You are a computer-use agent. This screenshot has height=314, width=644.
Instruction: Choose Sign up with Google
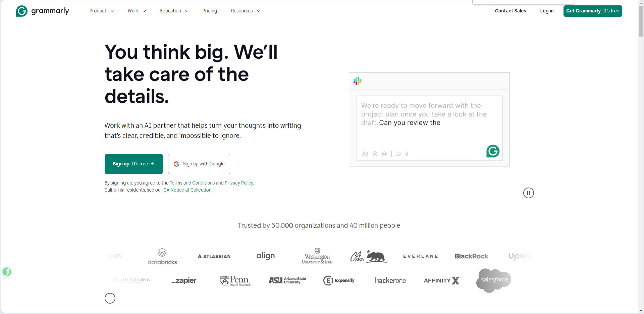199,164
